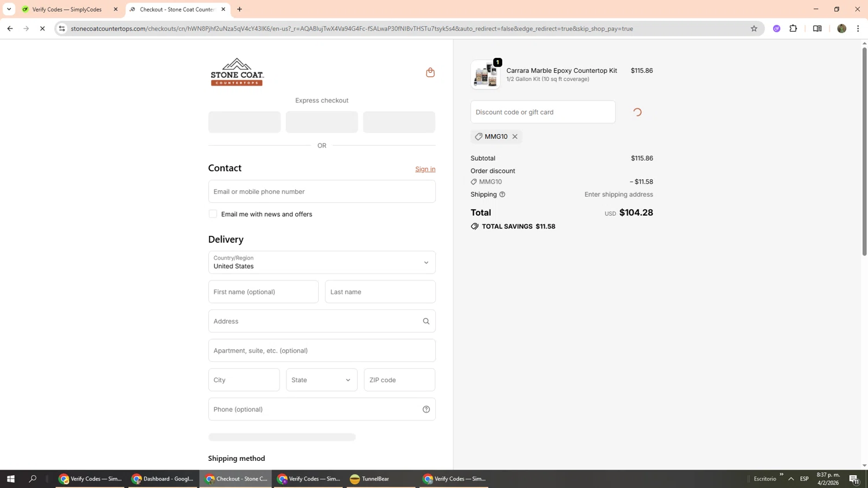Click the shipping info question mark icon

[502, 194]
